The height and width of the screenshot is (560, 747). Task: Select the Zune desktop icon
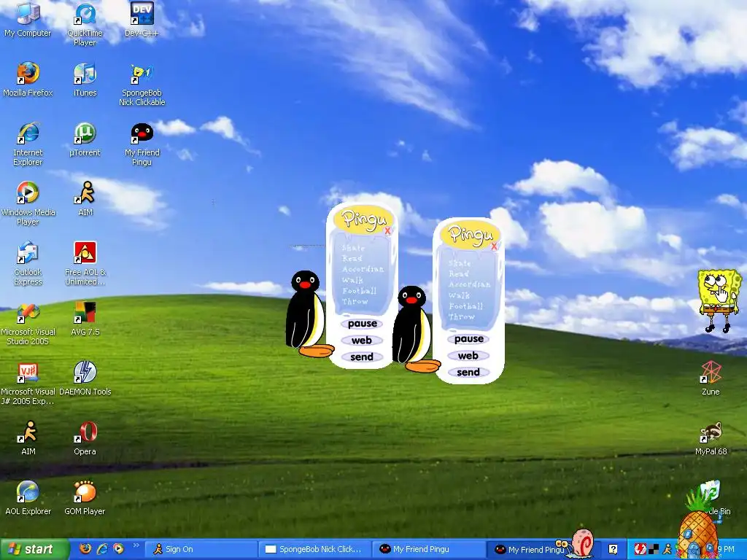(x=711, y=378)
